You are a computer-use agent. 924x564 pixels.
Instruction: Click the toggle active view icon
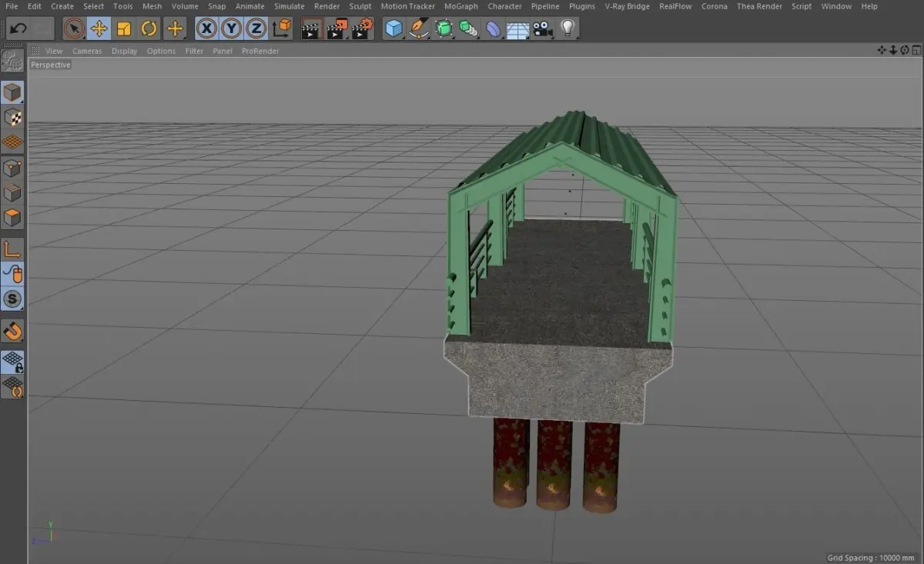(x=916, y=51)
